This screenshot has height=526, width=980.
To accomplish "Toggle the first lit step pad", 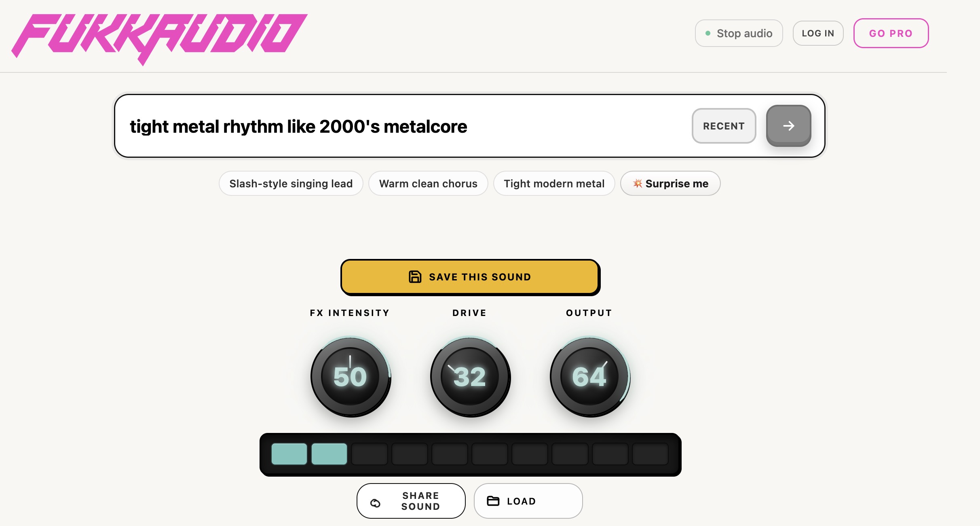I will [289, 454].
